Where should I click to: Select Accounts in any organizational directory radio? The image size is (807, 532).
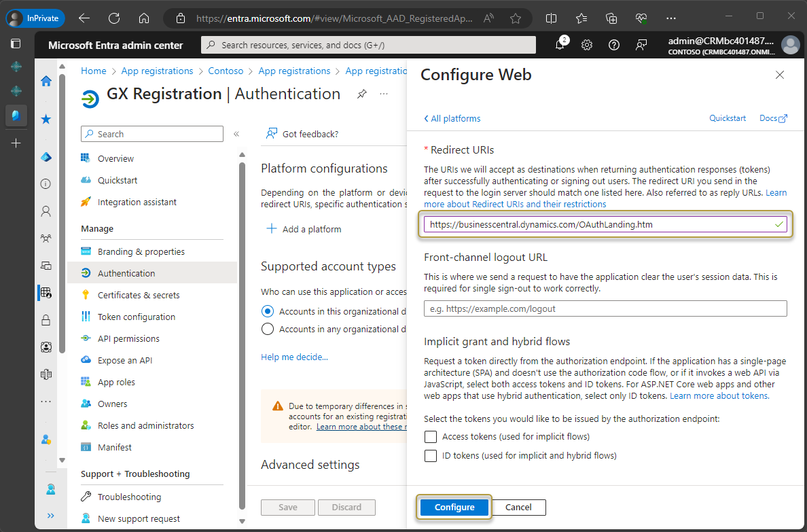click(268, 330)
